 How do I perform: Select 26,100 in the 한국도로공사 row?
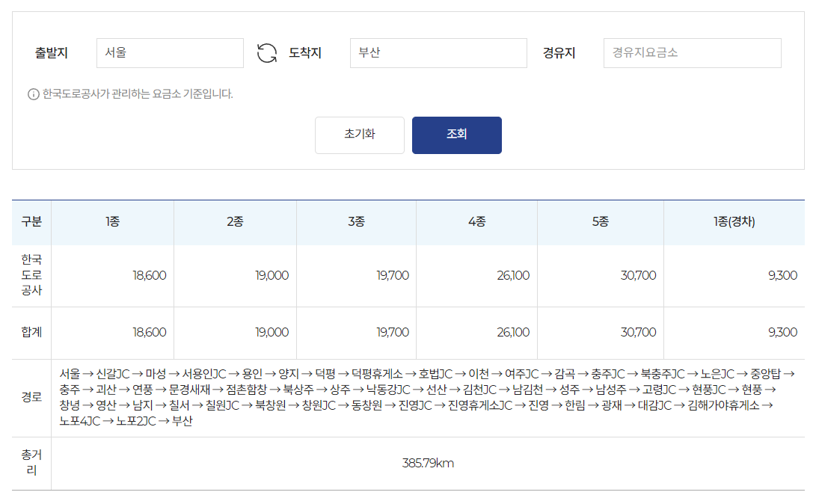(513, 275)
